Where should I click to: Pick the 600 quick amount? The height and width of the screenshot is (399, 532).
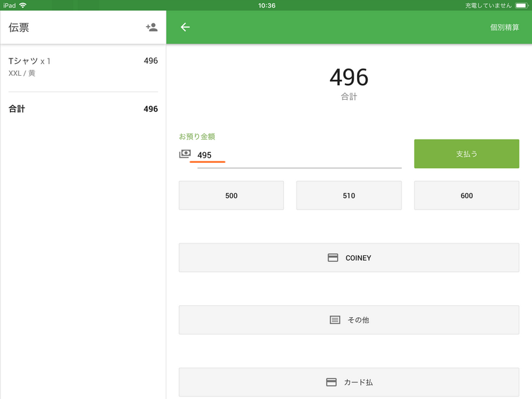(466, 196)
